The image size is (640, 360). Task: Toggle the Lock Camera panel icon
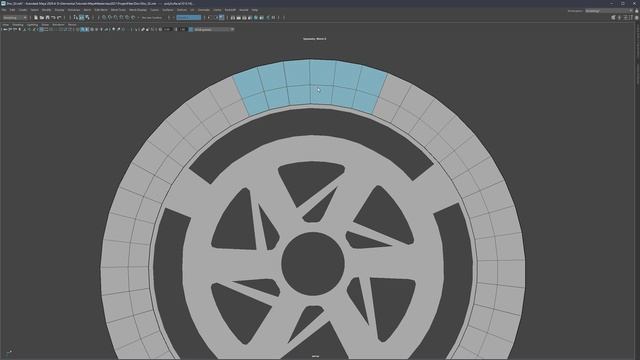[x=10, y=29]
